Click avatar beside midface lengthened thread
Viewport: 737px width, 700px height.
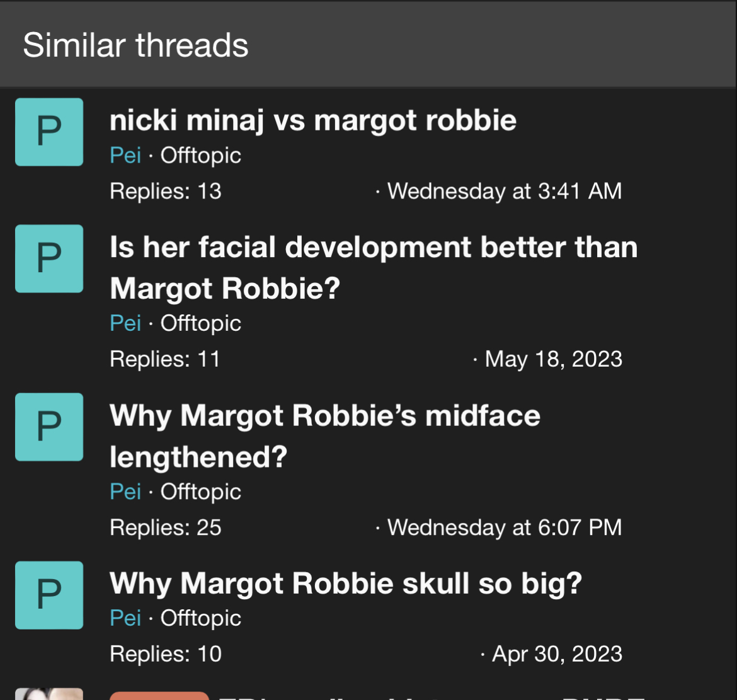(49, 427)
